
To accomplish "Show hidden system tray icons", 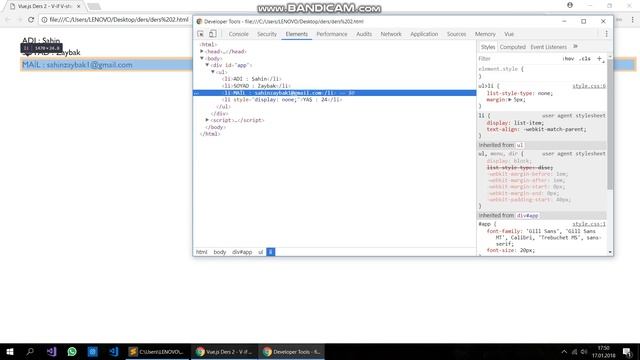I will coord(564,352).
